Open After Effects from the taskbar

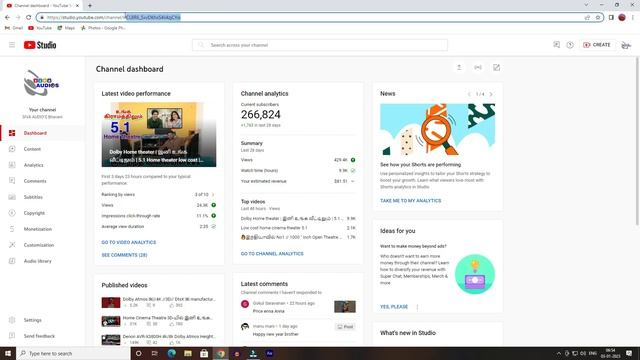(269, 353)
